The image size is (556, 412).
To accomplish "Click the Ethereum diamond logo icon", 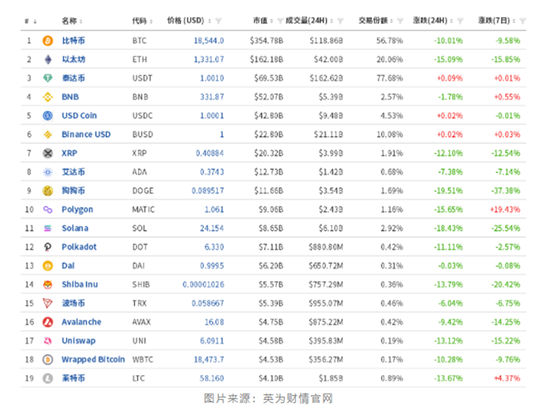I will pos(48,59).
